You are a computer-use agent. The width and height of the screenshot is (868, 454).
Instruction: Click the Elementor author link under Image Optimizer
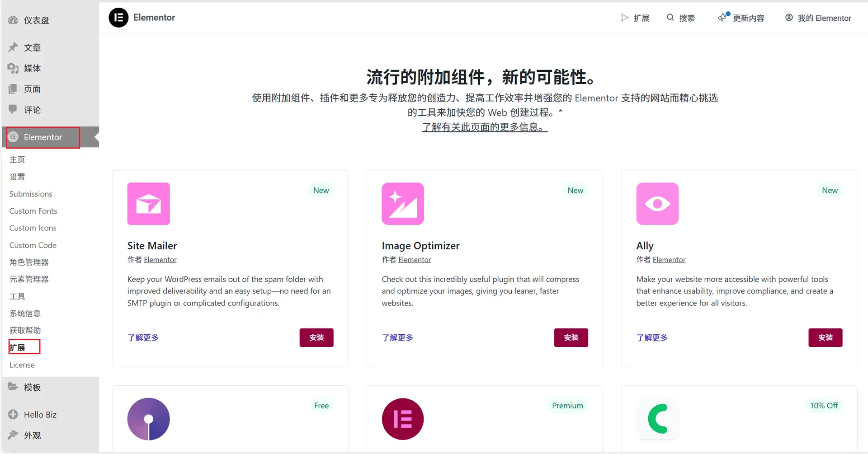tap(415, 260)
